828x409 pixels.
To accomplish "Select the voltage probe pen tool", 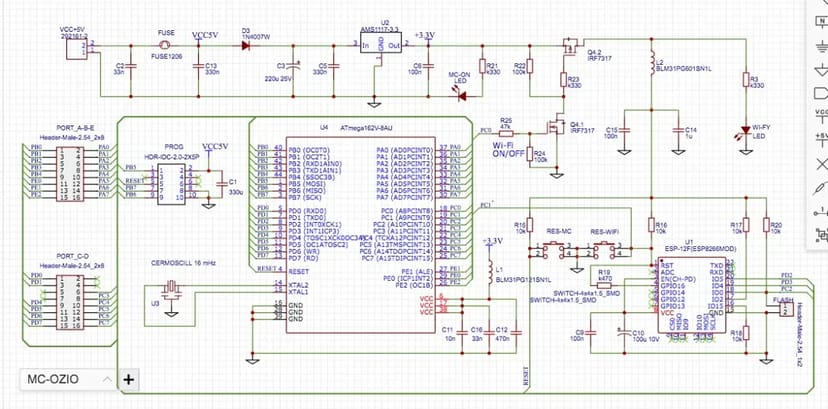I will pyautogui.click(x=821, y=189).
